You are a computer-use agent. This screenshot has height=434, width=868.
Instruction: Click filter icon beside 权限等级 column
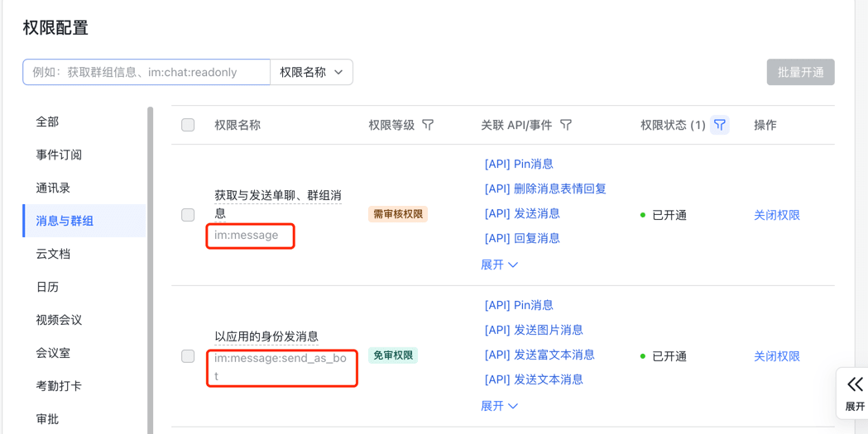click(x=428, y=125)
